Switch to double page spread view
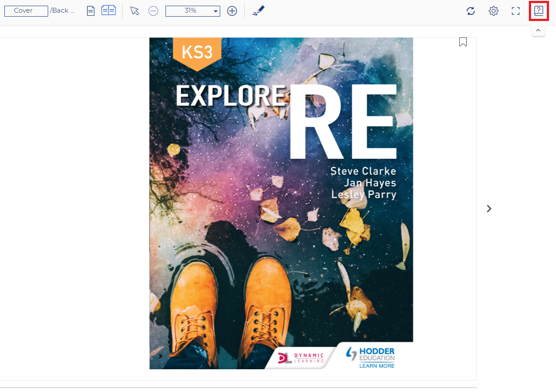 pyautogui.click(x=108, y=10)
